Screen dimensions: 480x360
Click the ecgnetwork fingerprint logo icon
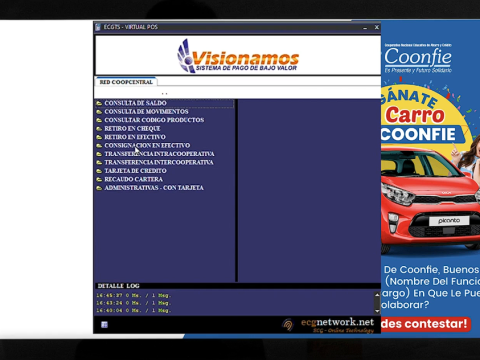point(288,325)
